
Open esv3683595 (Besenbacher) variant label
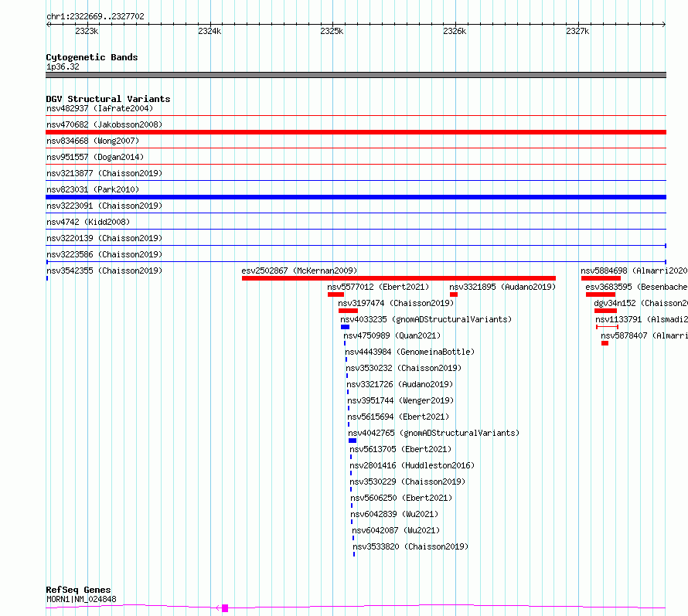pos(637,287)
